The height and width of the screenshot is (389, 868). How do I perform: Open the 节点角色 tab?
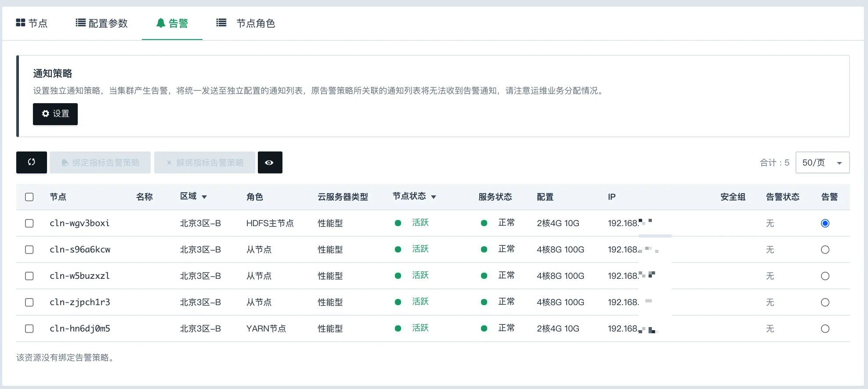click(246, 23)
